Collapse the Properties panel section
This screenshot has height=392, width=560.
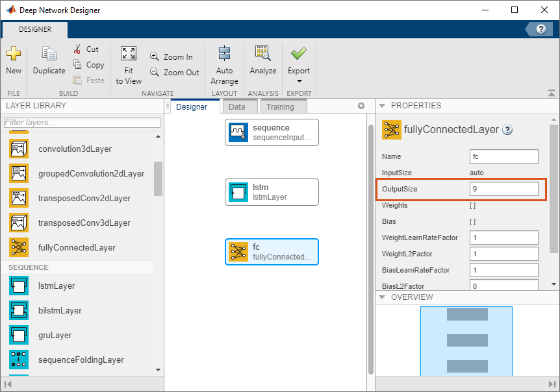pyautogui.click(x=382, y=106)
